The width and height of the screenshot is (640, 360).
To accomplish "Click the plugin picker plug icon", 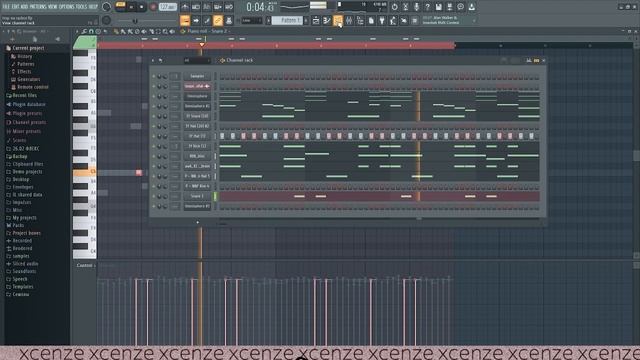I will pyautogui.click(x=382, y=20).
